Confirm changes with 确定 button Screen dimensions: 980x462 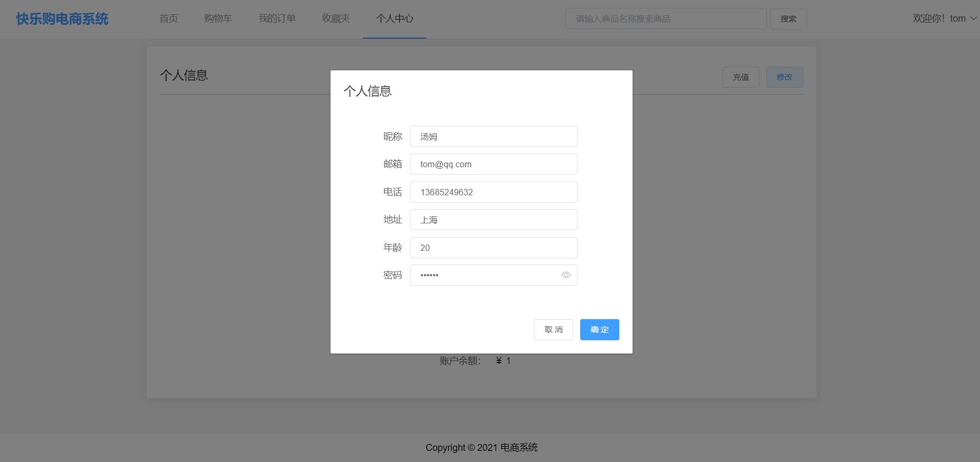599,330
